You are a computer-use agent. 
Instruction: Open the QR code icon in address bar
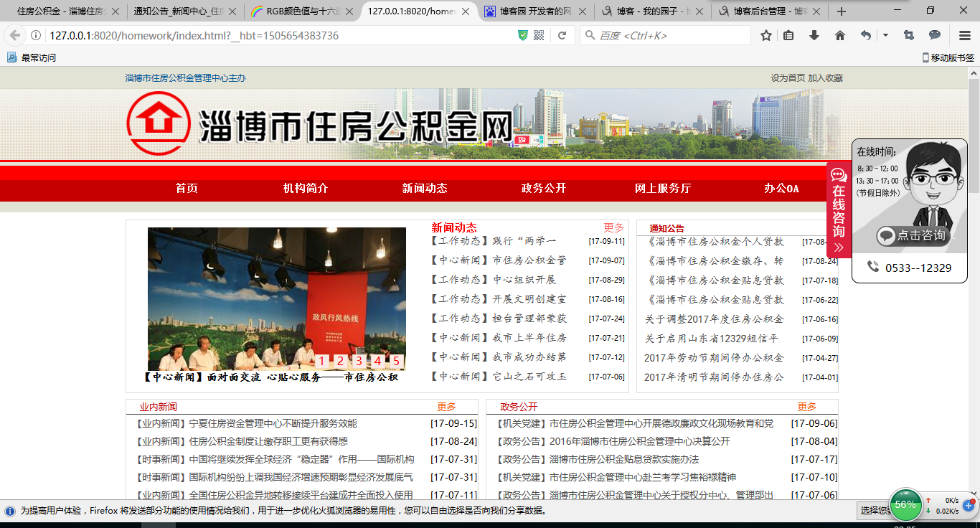[x=539, y=36]
